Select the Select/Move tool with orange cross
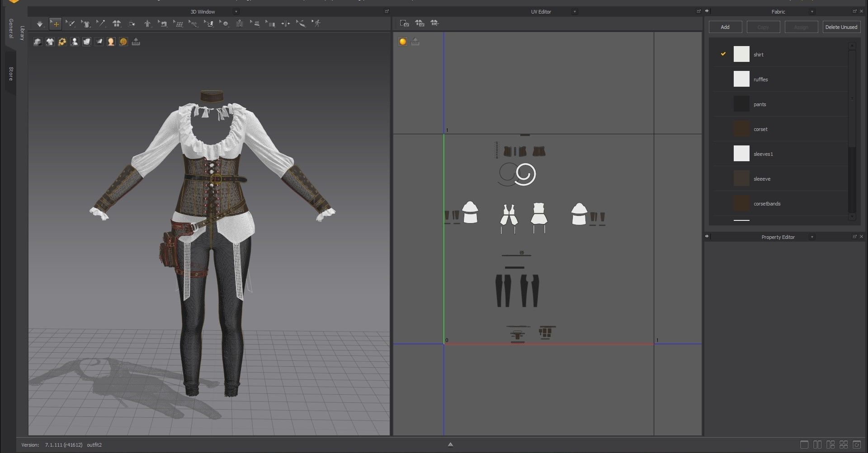Viewport: 868px width, 453px height. pyautogui.click(x=56, y=23)
